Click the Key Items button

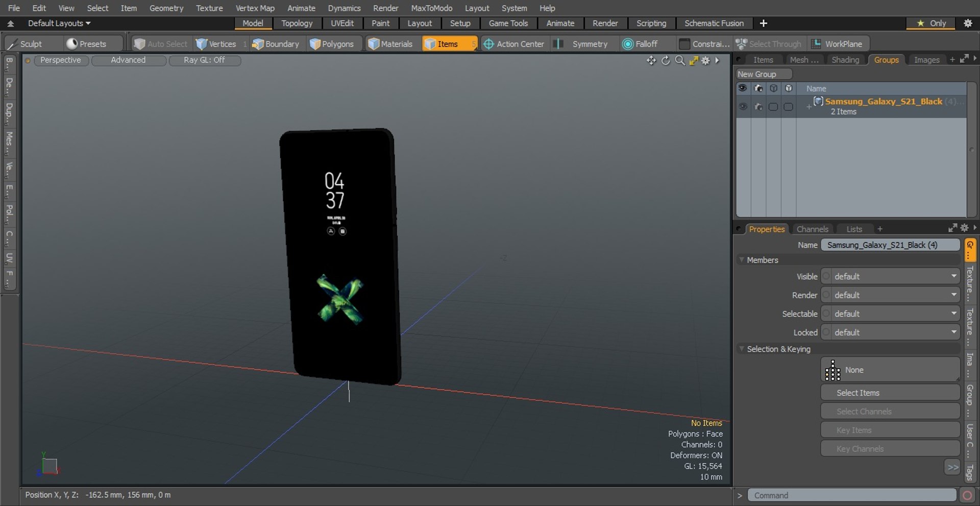(891, 430)
